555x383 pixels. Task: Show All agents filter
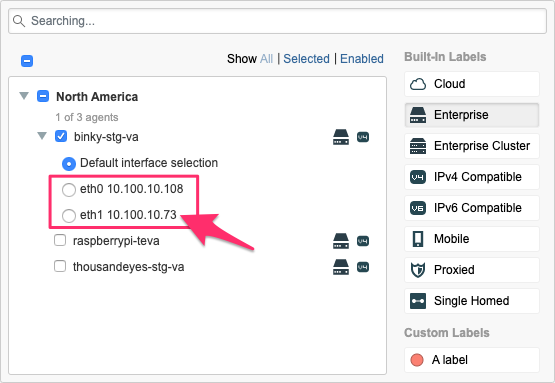[x=266, y=59]
